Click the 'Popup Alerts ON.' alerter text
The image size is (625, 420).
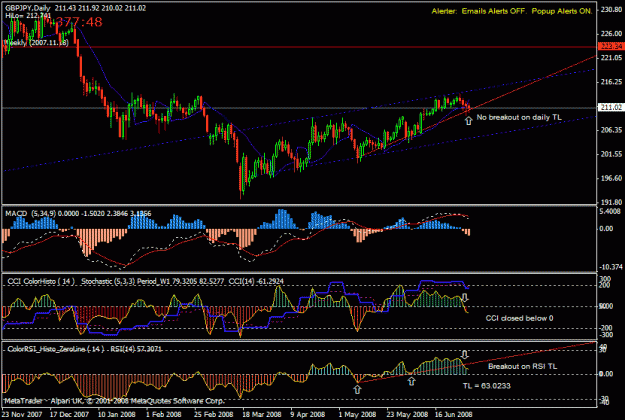tap(562, 11)
